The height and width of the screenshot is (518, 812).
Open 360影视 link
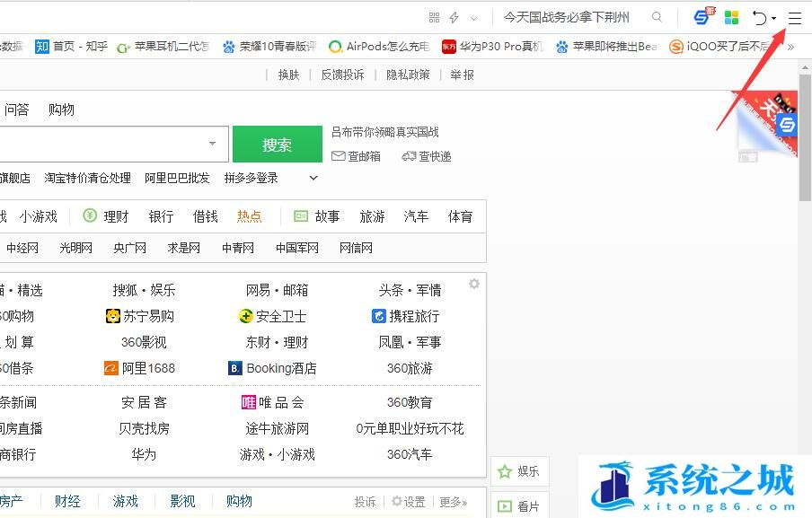click(144, 342)
